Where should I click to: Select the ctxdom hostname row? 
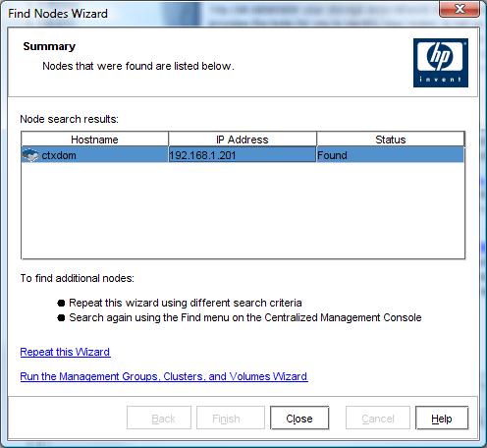click(x=243, y=154)
